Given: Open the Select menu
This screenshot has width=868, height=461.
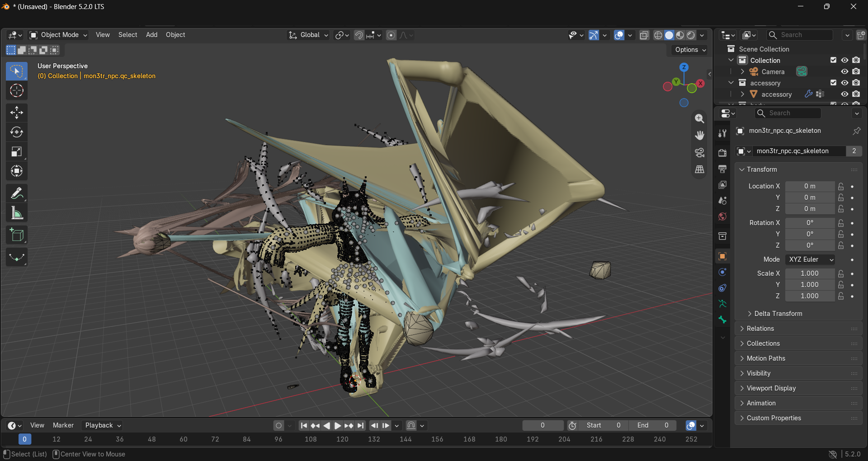Looking at the screenshot, I should [128, 35].
